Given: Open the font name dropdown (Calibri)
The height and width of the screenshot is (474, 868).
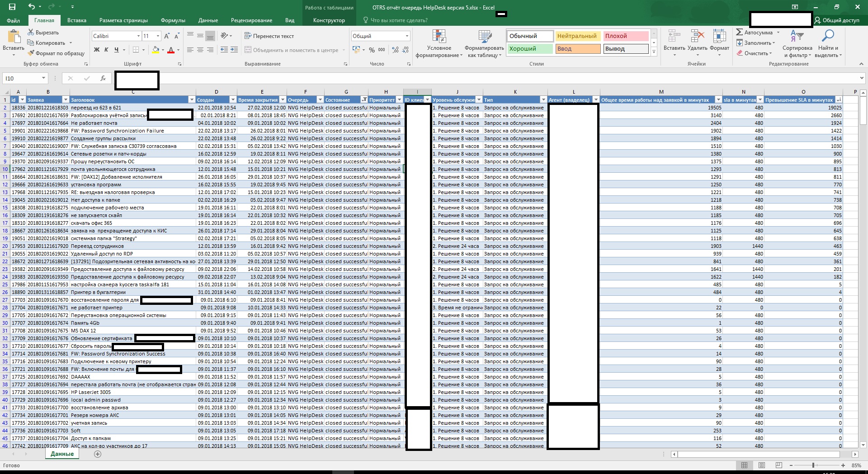Looking at the screenshot, I should coord(138,36).
